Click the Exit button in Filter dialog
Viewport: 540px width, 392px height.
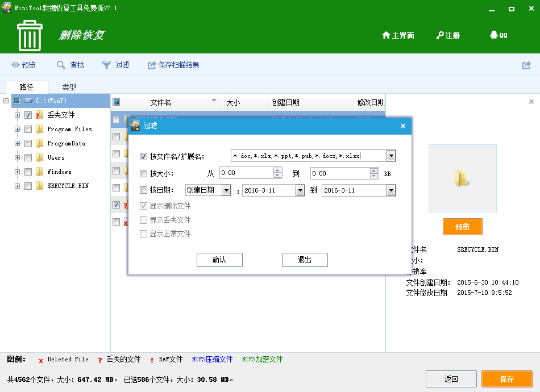tap(305, 260)
